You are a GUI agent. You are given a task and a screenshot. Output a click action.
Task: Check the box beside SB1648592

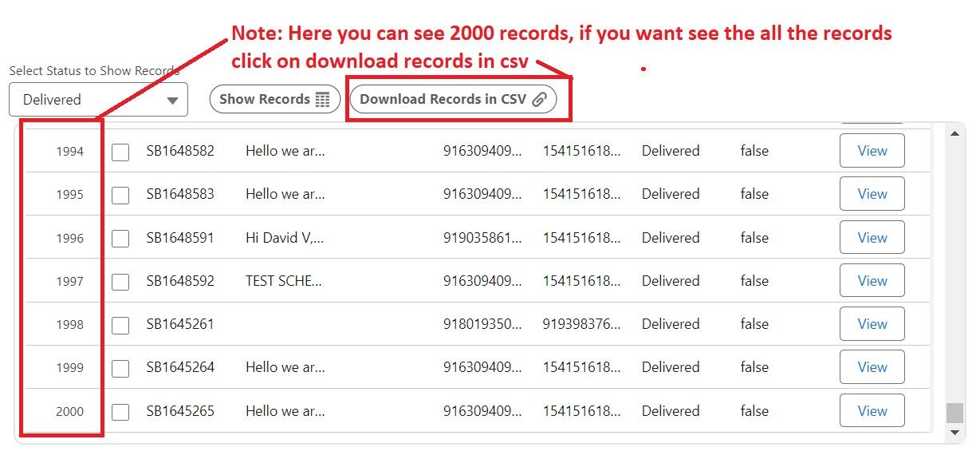tap(120, 282)
